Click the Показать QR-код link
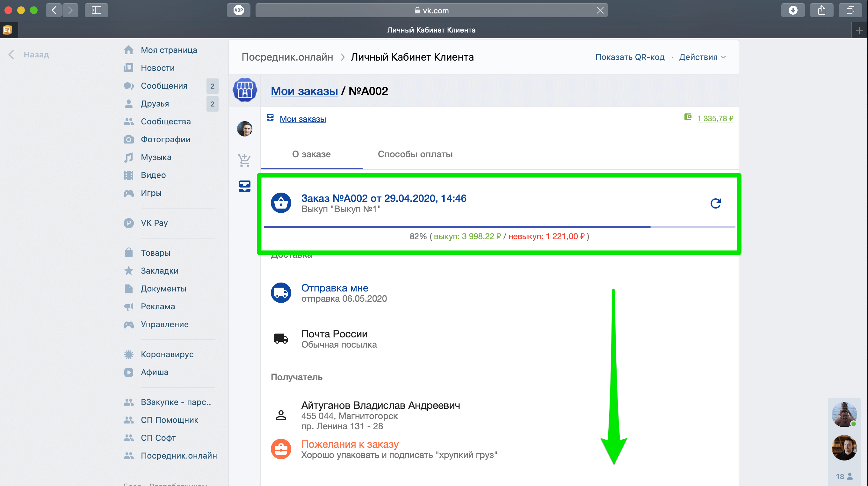Image resolution: width=868 pixels, height=486 pixels. [629, 57]
